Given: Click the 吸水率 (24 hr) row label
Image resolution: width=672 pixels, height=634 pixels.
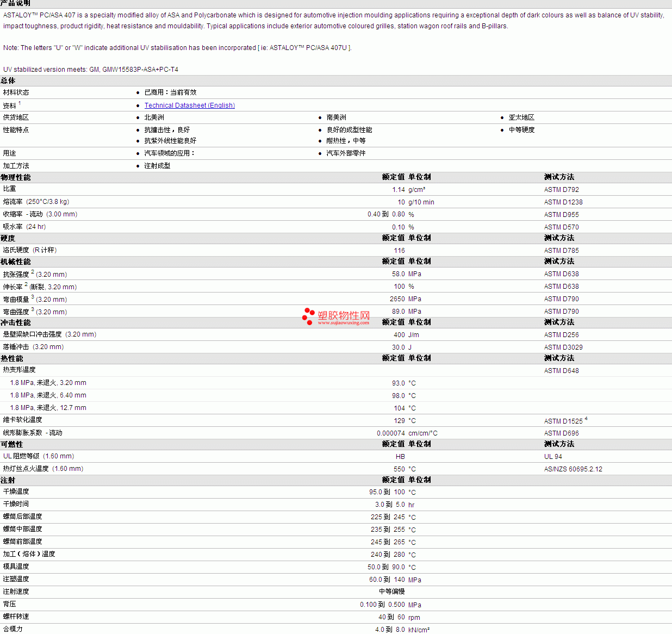Looking at the screenshot, I should point(24,227).
